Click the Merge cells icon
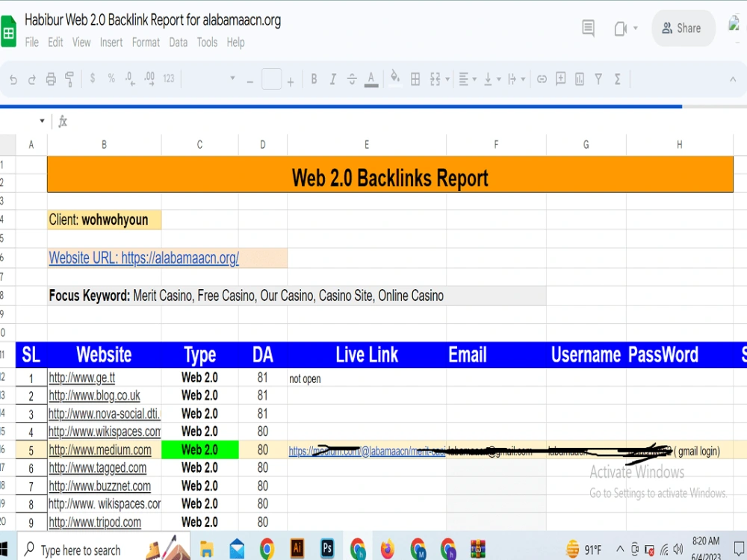 [435, 79]
